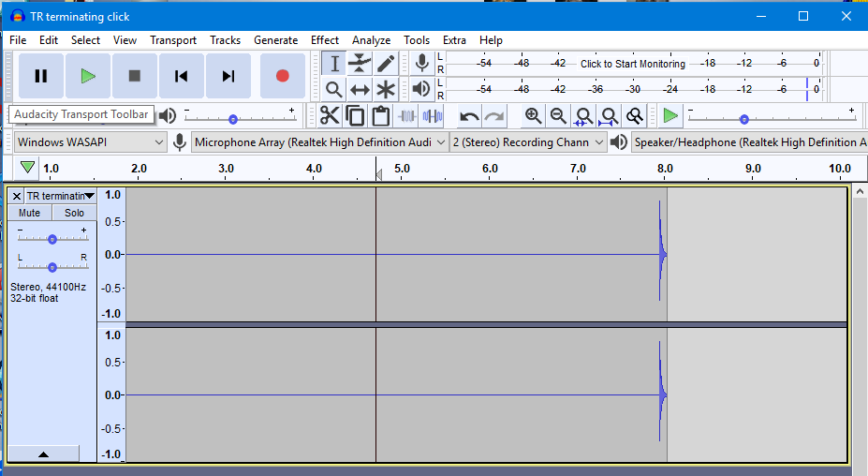Viewport: 868px width, 476px height.
Task: Select the Multi-Tool asterisk icon
Action: click(x=386, y=89)
